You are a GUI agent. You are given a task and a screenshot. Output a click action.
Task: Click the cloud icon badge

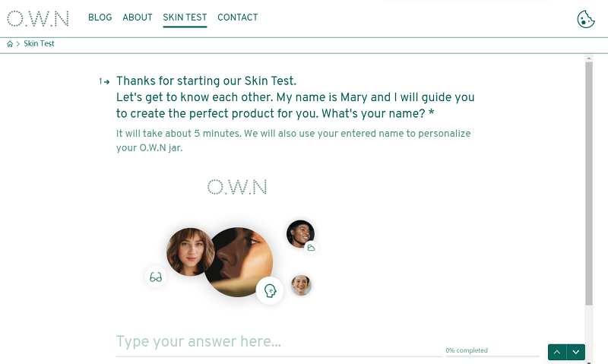311,248
